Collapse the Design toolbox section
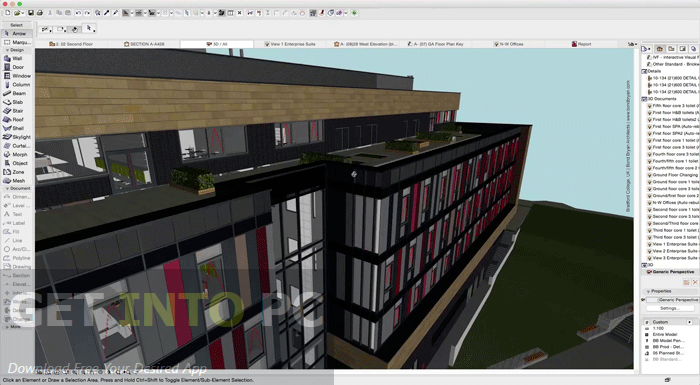Screen dimensions: 700x385 8,50
